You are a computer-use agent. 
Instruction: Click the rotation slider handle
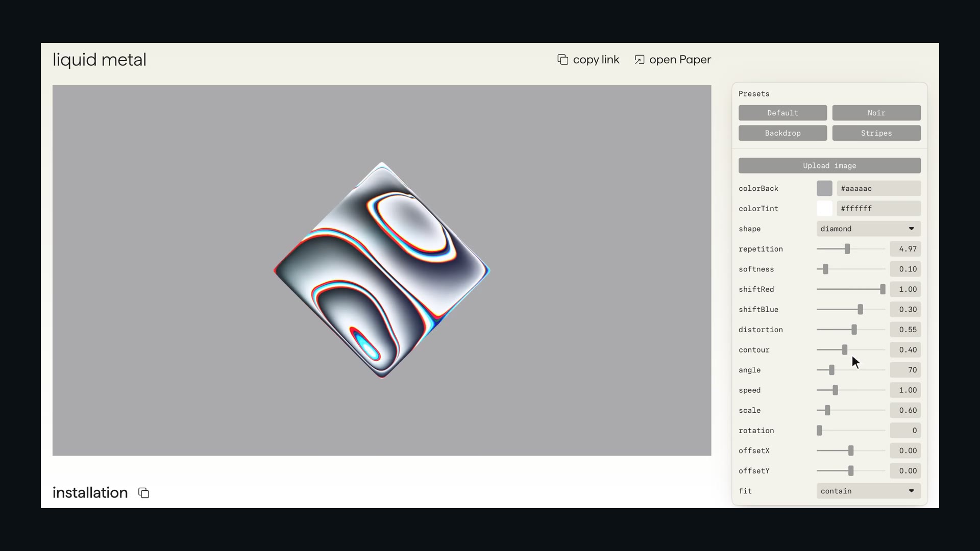(x=819, y=431)
